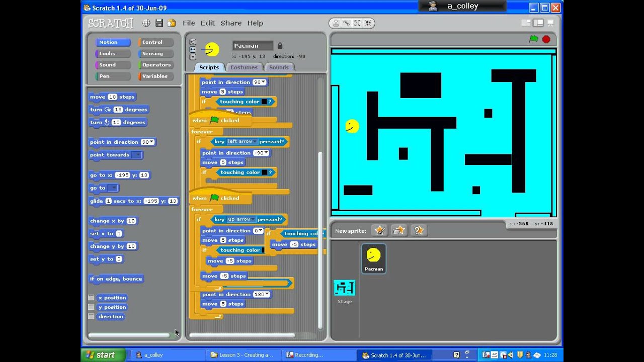The height and width of the screenshot is (362, 644).
Task: Open the File menu
Action: point(189,23)
